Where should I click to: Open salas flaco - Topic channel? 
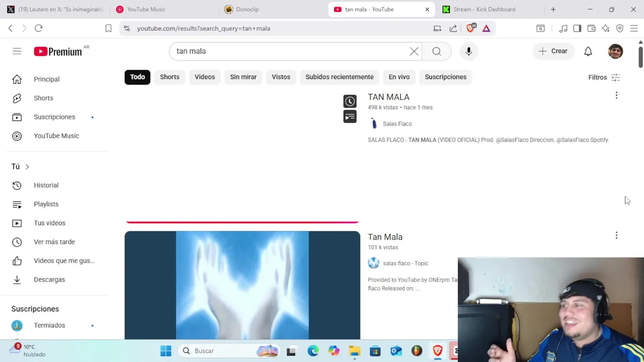point(406,263)
